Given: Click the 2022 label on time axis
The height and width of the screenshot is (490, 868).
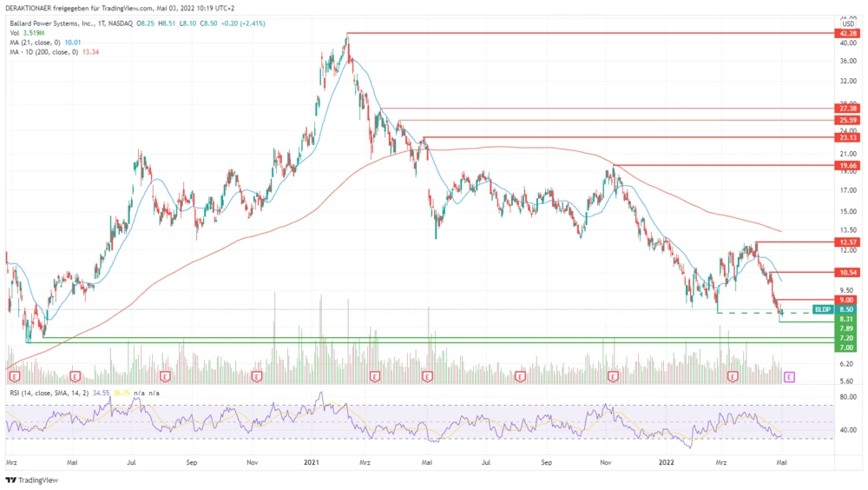Looking at the screenshot, I should tap(667, 465).
